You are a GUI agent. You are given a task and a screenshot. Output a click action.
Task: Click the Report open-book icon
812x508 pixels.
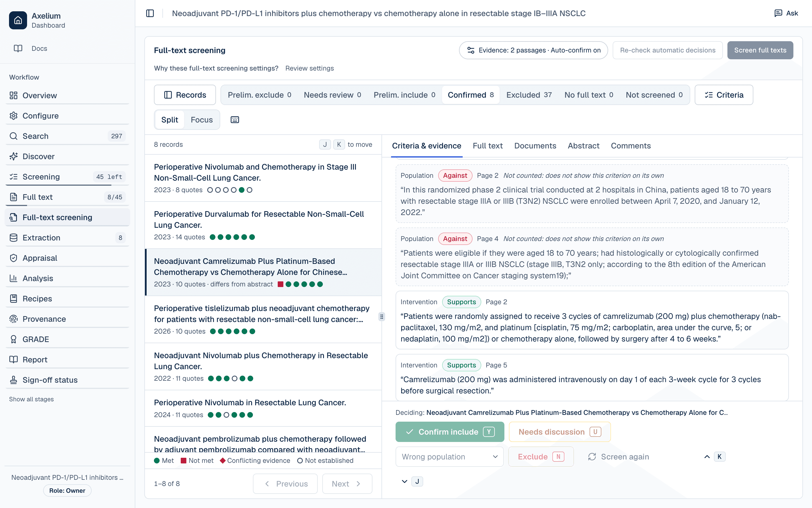pos(14,360)
